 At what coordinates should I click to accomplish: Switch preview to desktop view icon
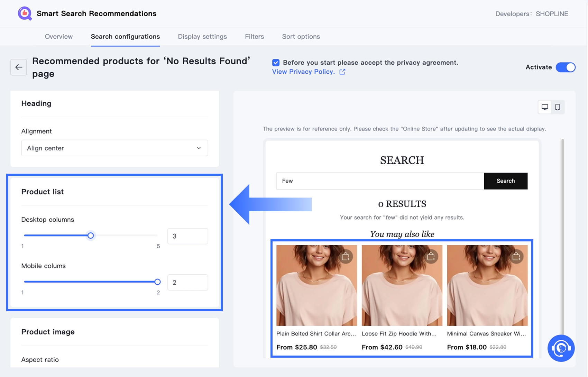click(x=545, y=107)
